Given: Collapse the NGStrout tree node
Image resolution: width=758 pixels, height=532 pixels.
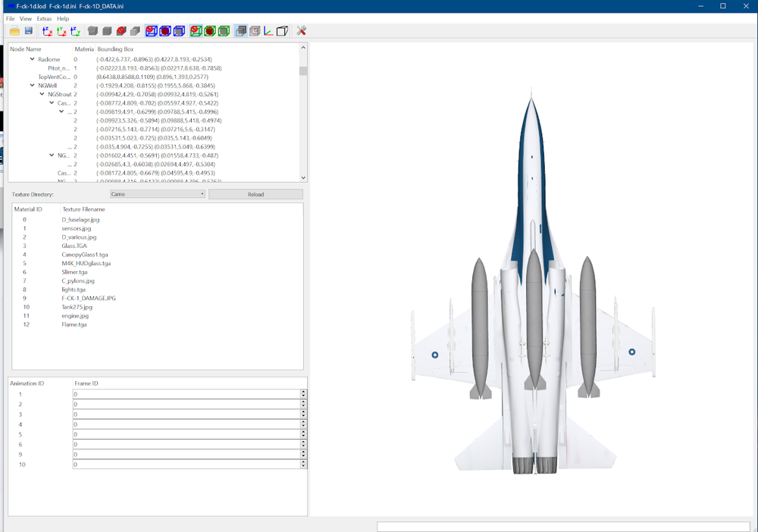Looking at the screenshot, I should (42, 94).
